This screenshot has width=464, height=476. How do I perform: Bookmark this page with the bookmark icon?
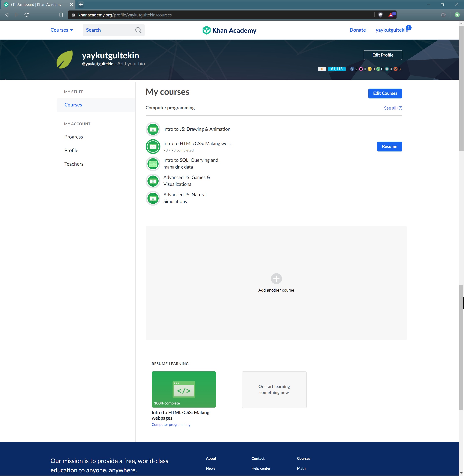tap(61, 15)
